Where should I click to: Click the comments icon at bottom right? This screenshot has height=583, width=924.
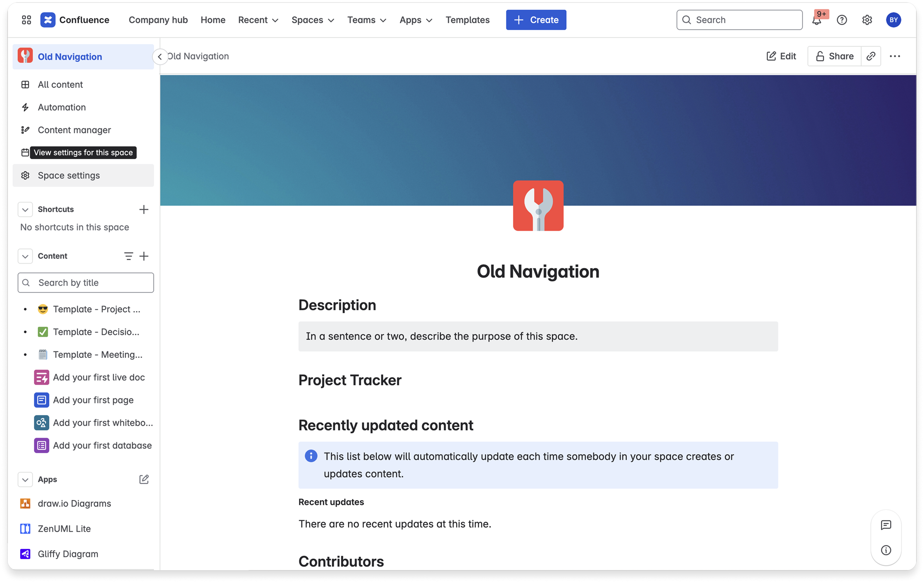pyautogui.click(x=885, y=525)
